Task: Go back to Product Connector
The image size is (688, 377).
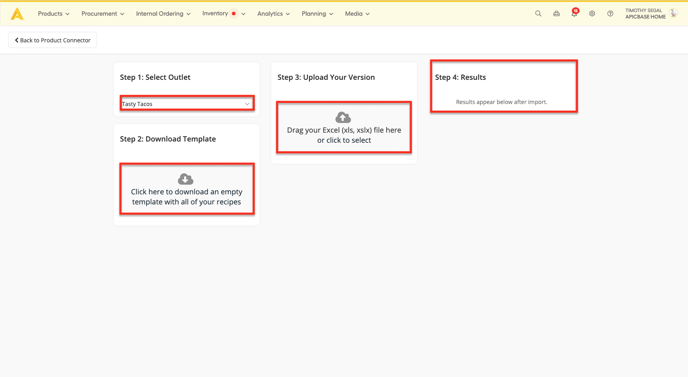Action: click(53, 40)
